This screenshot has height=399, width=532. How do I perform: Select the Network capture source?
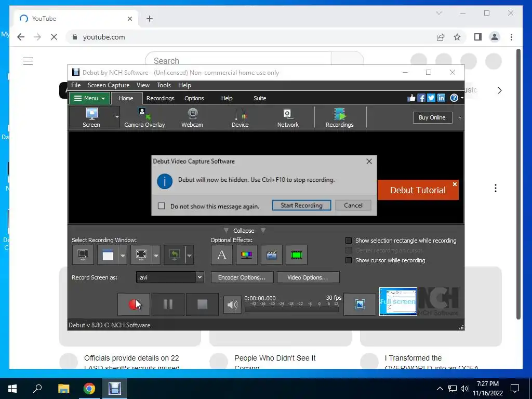pyautogui.click(x=288, y=117)
